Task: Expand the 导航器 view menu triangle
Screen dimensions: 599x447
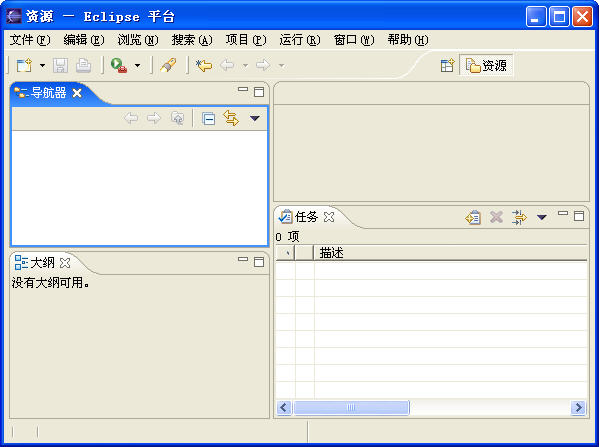Action: [x=255, y=119]
